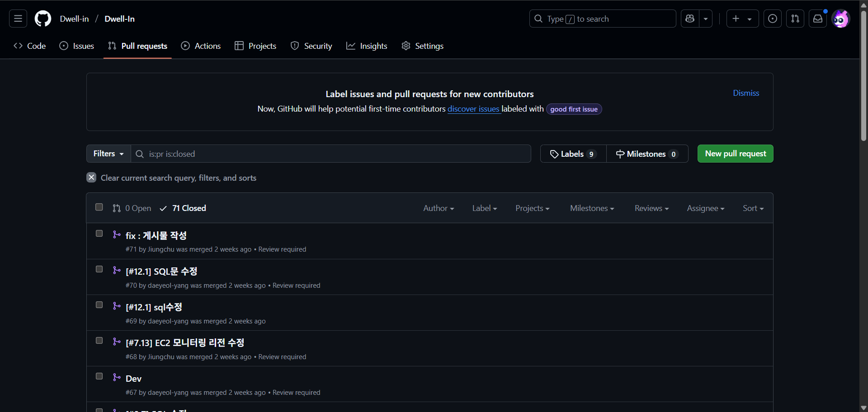Expand the Copilot dropdown arrow
This screenshot has width=868, height=412.
[706, 19]
